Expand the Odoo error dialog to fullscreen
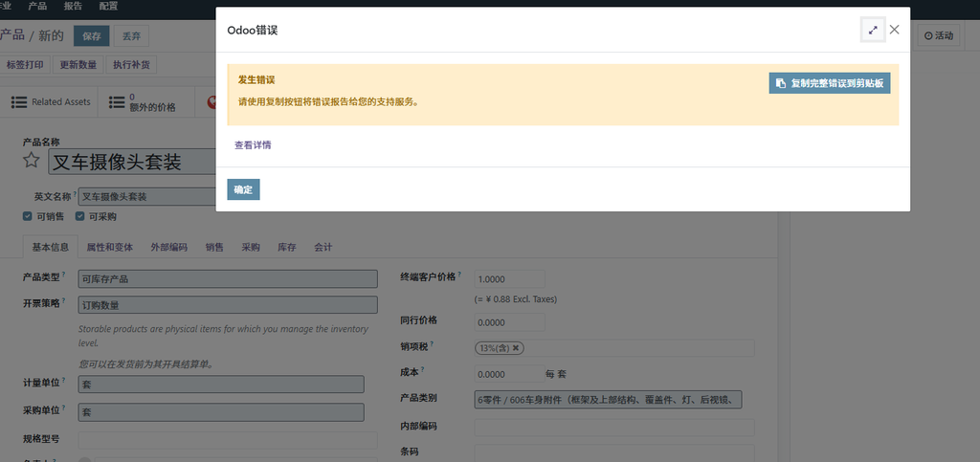Viewport: 980px width, 462px height. [x=873, y=30]
